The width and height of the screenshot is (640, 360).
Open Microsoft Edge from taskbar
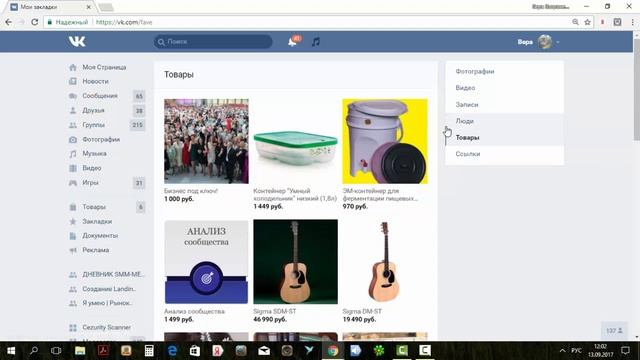(x=172, y=351)
